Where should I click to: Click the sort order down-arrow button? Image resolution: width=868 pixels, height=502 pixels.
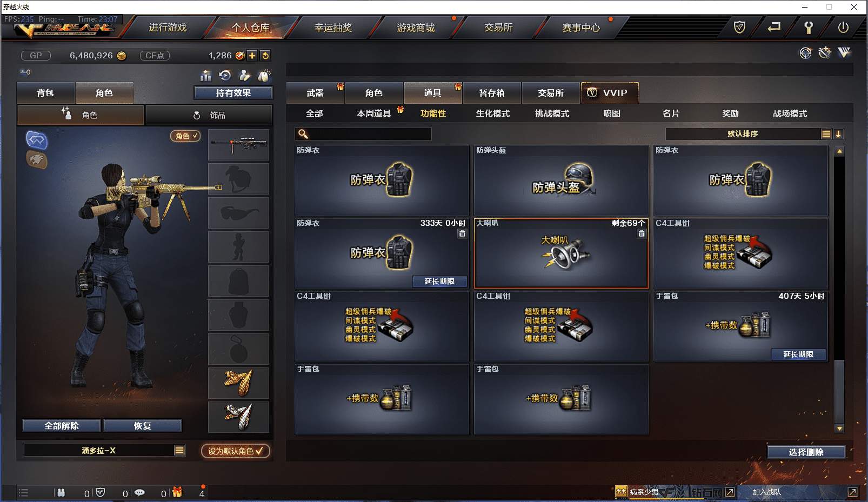tap(838, 134)
